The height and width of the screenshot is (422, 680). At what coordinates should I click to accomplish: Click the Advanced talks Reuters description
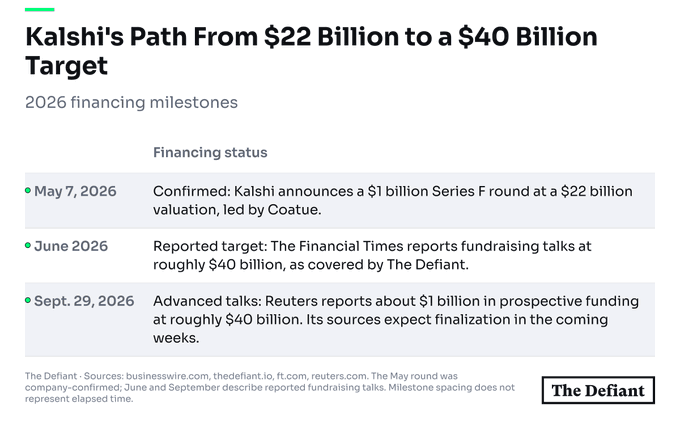[396, 319]
